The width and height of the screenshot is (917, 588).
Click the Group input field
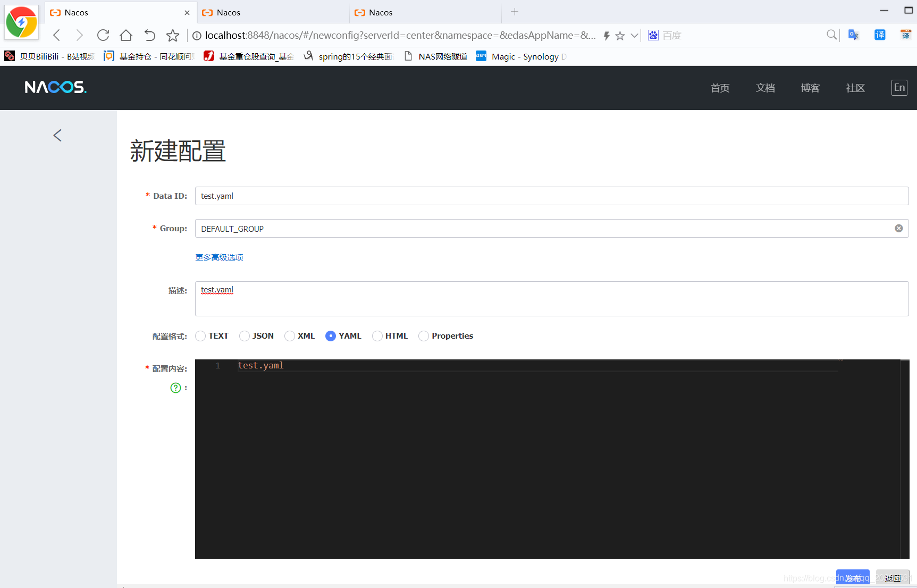coord(552,229)
